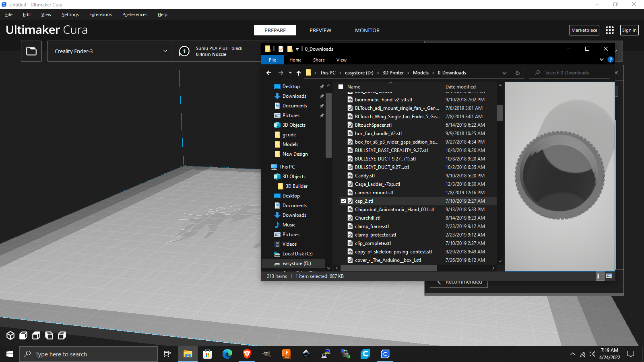Image resolution: width=644 pixels, height=362 pixels.
Task: Open file folder icon in Cura
Action: (x=31, y=51)
